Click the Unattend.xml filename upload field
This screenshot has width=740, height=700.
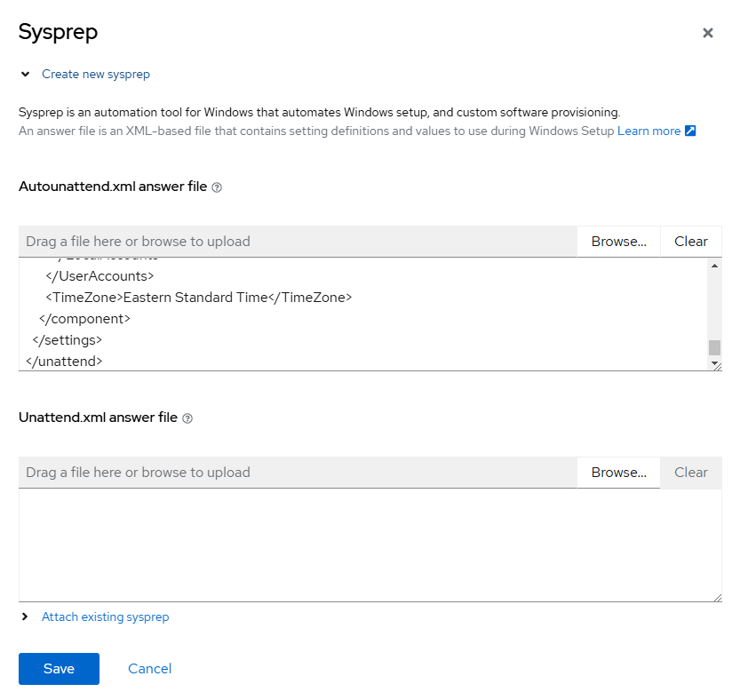point(298,473)
